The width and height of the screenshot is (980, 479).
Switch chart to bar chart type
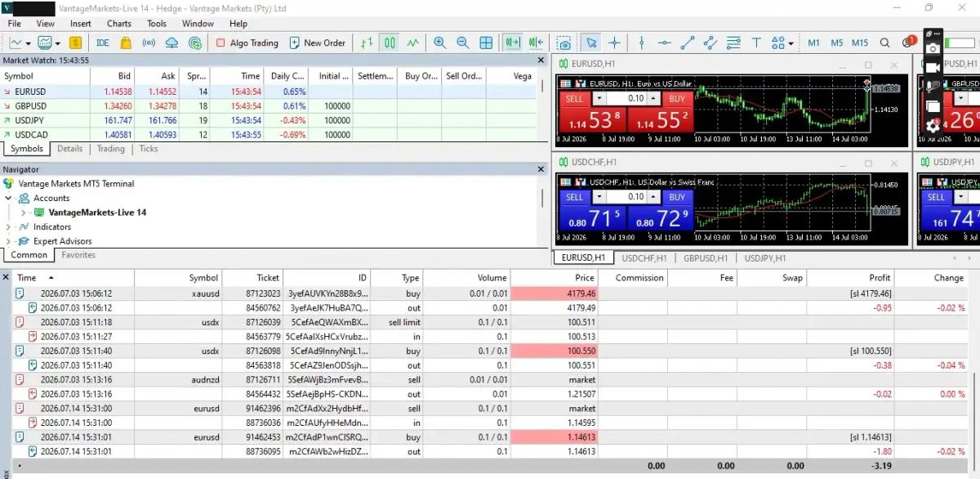point(367,43)
